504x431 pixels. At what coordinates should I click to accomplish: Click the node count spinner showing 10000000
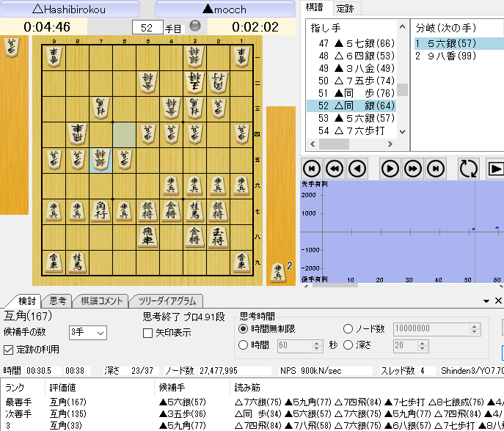[437, 329]
